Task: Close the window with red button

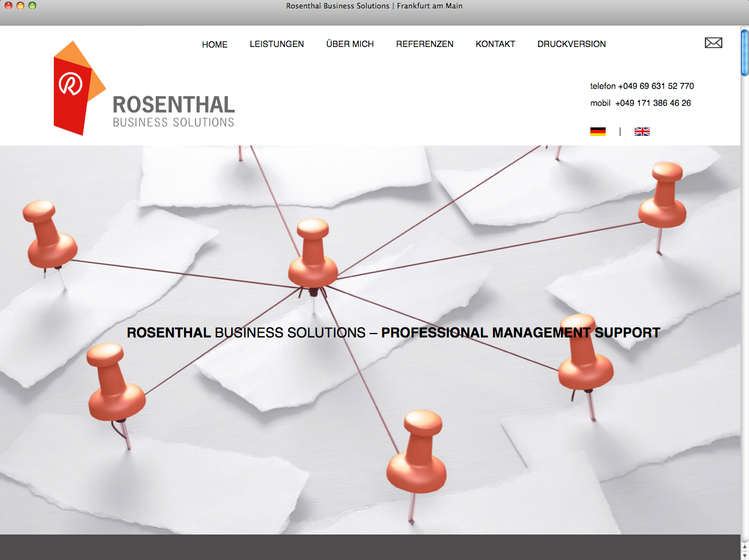Action: point(8,6)
